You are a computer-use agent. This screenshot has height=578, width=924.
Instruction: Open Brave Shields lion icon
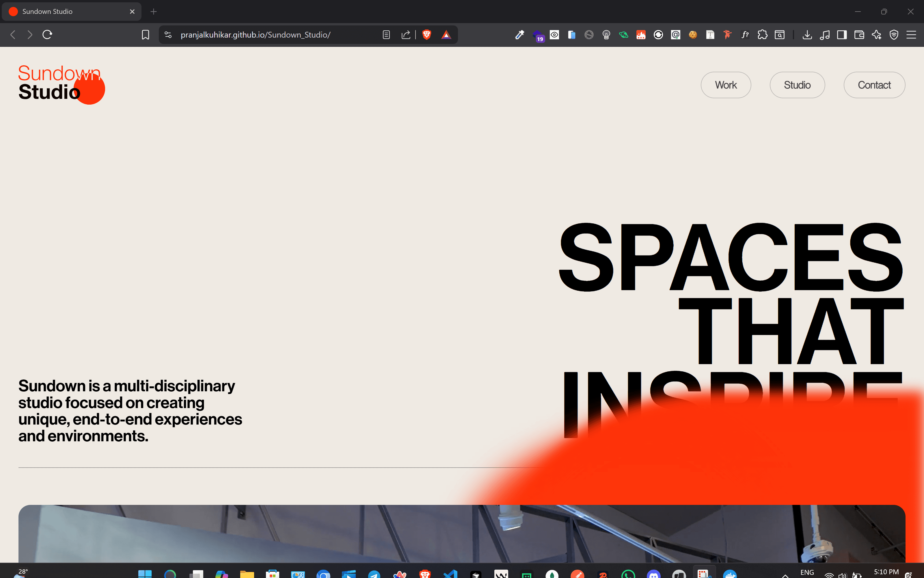(x=427, y=35)
